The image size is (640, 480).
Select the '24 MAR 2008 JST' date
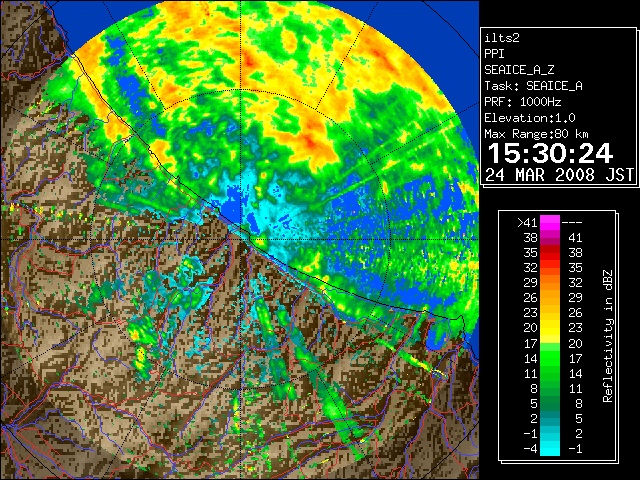(560, 175)
